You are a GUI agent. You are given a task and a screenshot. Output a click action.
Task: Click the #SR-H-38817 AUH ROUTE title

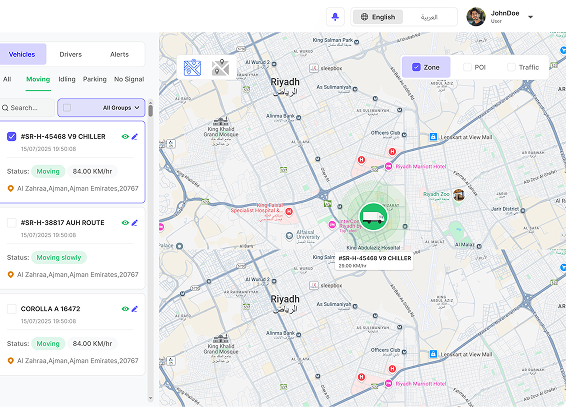[x=62, y=223]
